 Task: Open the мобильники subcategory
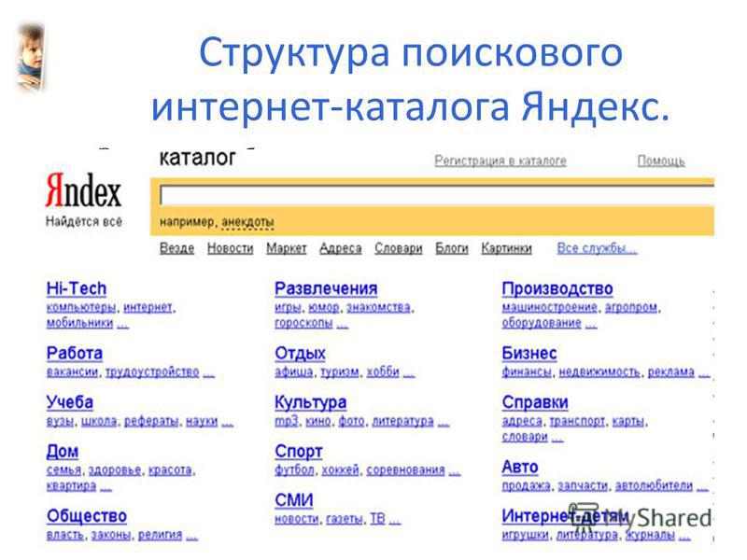click(x=79, y=323)
